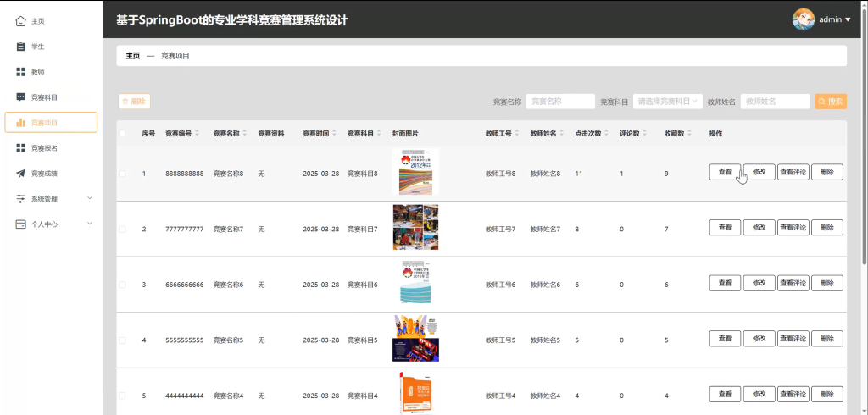868x415 pixels.
Task: Click 删除 for 竞赛名称5 row
Action: pyautogui.click(x=827, y=339)
